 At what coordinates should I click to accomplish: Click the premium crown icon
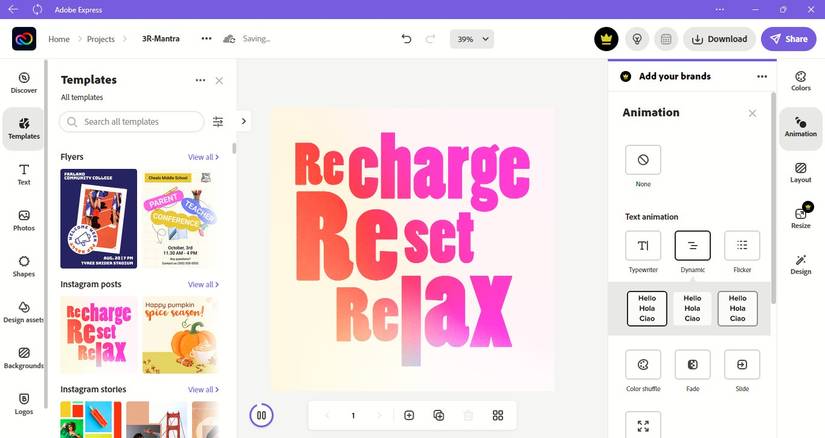tap(606, 39)
